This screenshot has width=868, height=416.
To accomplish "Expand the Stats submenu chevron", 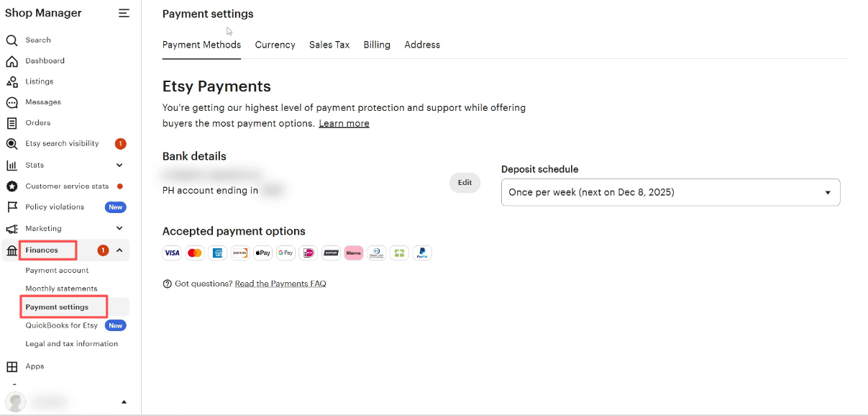I will tap(119, 166).
